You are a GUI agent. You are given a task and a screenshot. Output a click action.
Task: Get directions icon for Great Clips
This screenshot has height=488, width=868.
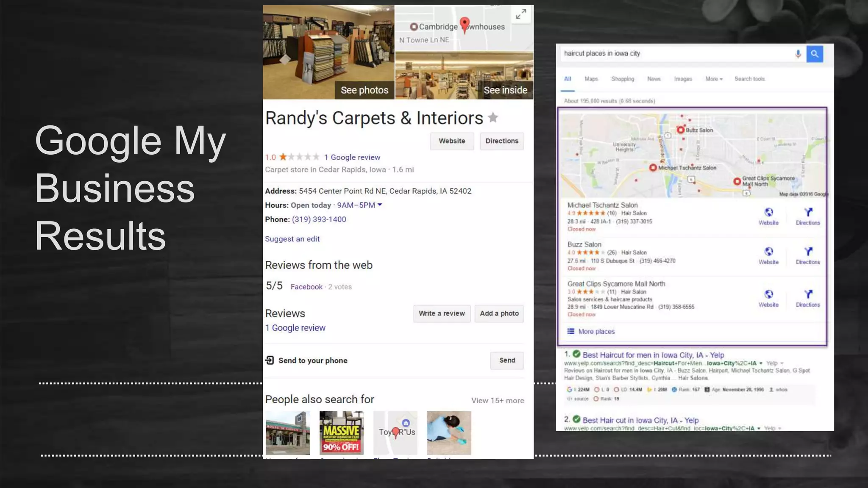click(808, 294)
